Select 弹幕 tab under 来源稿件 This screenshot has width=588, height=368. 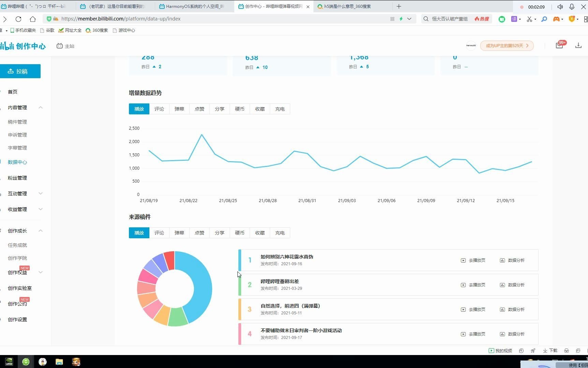coord(179,233)
